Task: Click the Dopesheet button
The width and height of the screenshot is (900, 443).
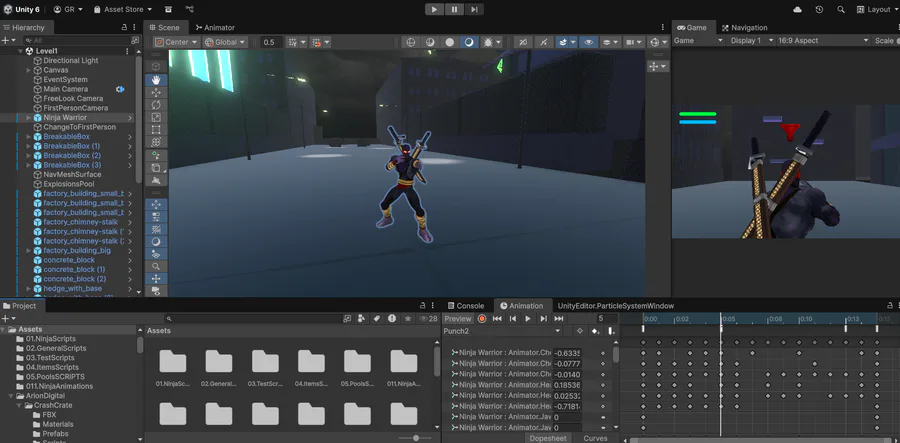Action: pos(548,438)
